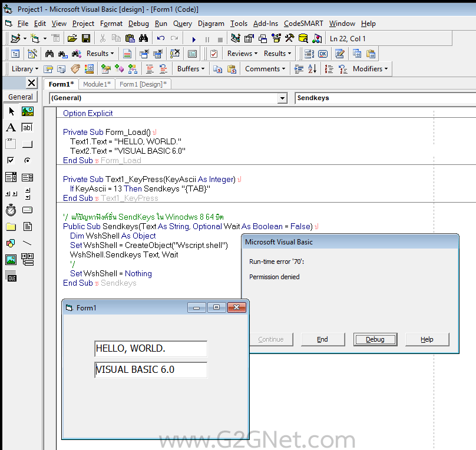Select the CheckBox control in the toolbox
The image size is (476, 450).
11,160
